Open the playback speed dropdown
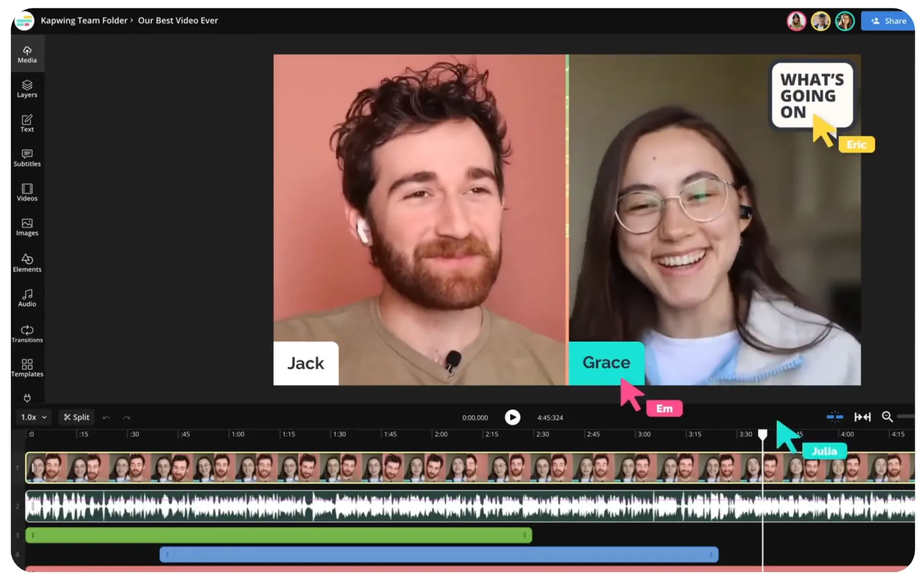The width and height of the screenshot is (924, 582). pos(32,417)
